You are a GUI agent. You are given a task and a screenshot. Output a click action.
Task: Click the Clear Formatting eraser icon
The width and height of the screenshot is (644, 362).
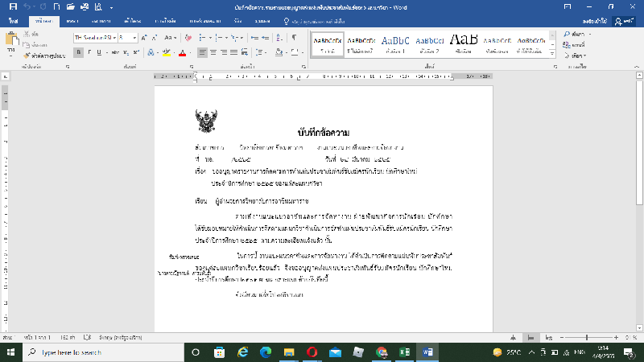188,38
